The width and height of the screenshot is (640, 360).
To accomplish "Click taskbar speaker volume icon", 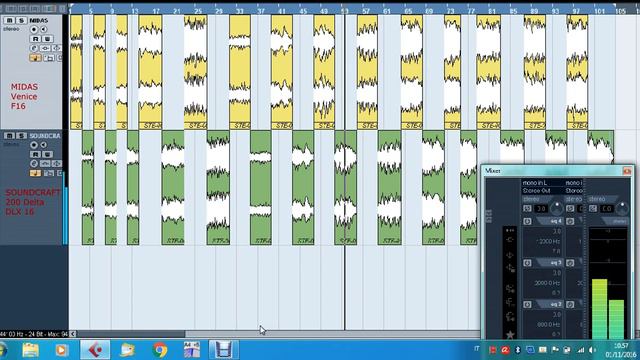I will coord(593,350).
